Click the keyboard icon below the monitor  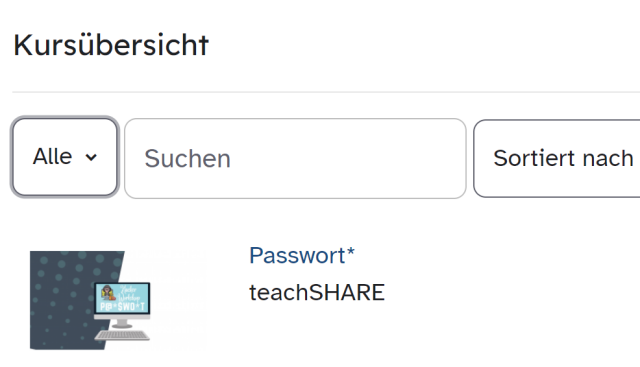[x=122, y=335]
